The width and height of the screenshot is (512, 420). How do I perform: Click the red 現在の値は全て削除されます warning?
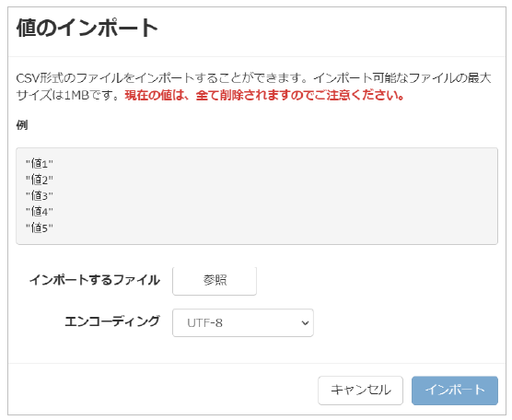tap(265, 96)
